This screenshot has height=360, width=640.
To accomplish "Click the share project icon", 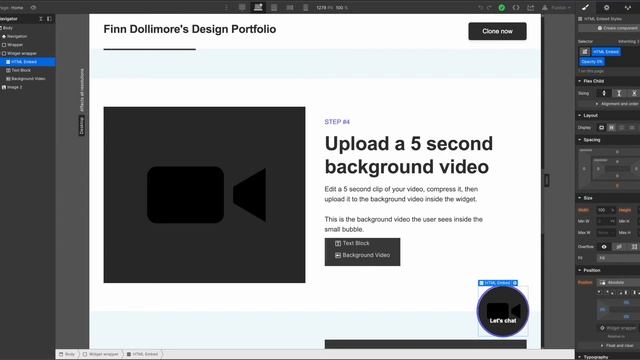I will tap(531, 8).
